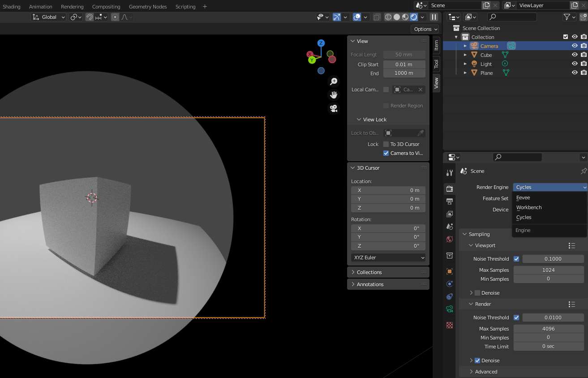Open the Global transform orientation dropdown
The image size is (588, 378).
tap(49, 17)
